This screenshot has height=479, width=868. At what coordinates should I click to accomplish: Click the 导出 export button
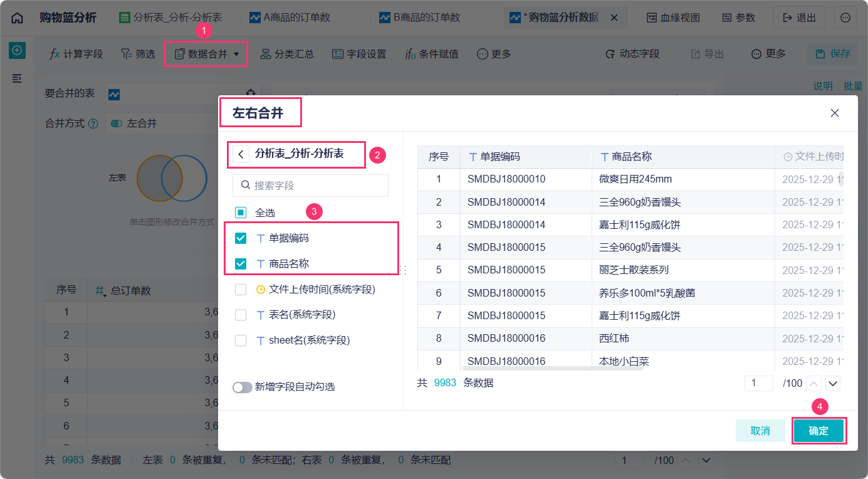tap(708, 54)
